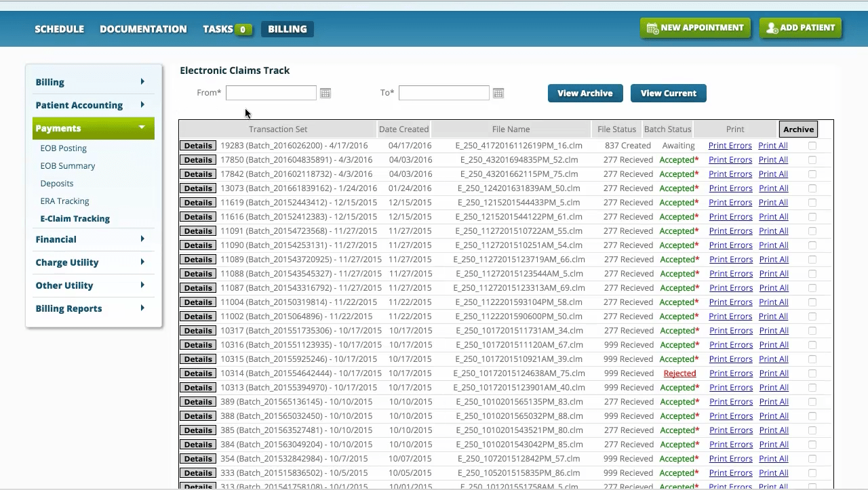Select 837 Created file status cell
Viewport: 868px width, 490px height.
pos(627,146)
